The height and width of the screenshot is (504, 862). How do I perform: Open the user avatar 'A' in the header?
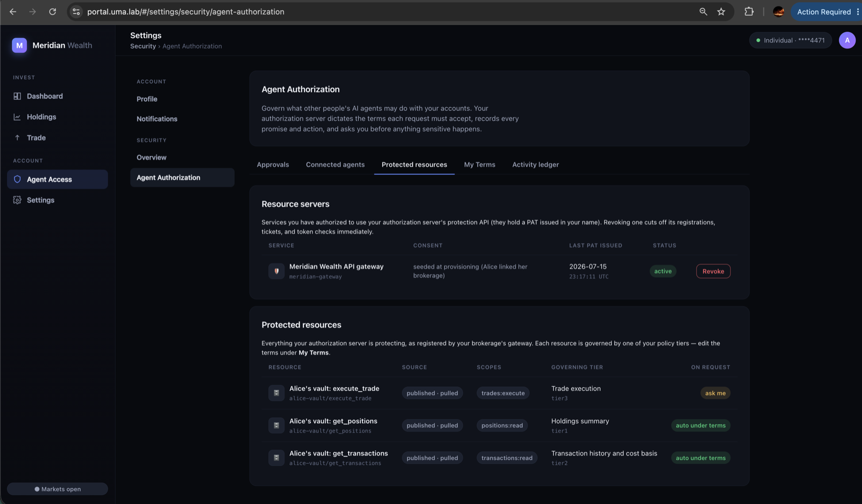[847, 40]
